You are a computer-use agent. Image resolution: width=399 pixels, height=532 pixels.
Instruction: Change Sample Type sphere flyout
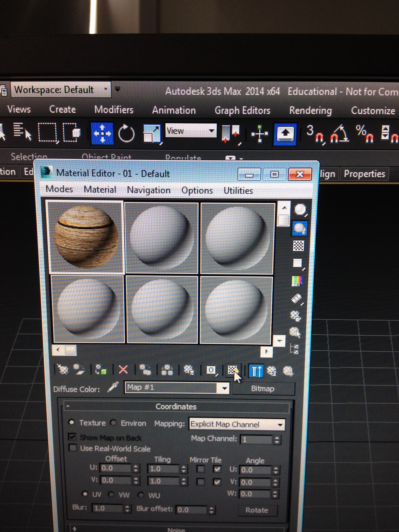(300, 210)
